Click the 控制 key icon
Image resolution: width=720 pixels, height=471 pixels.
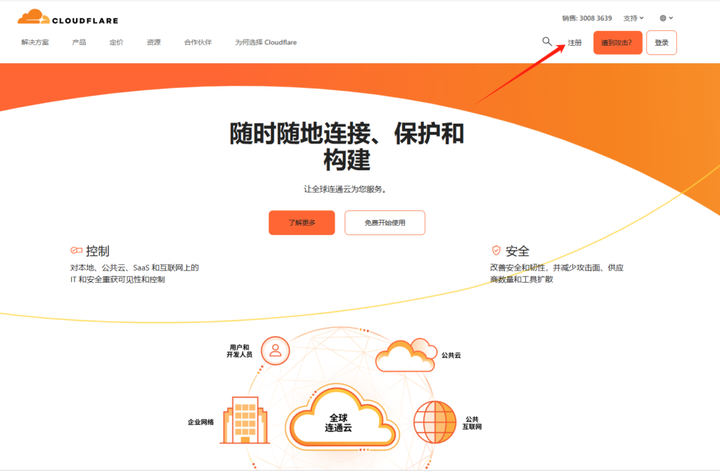(x=76, y=250)
